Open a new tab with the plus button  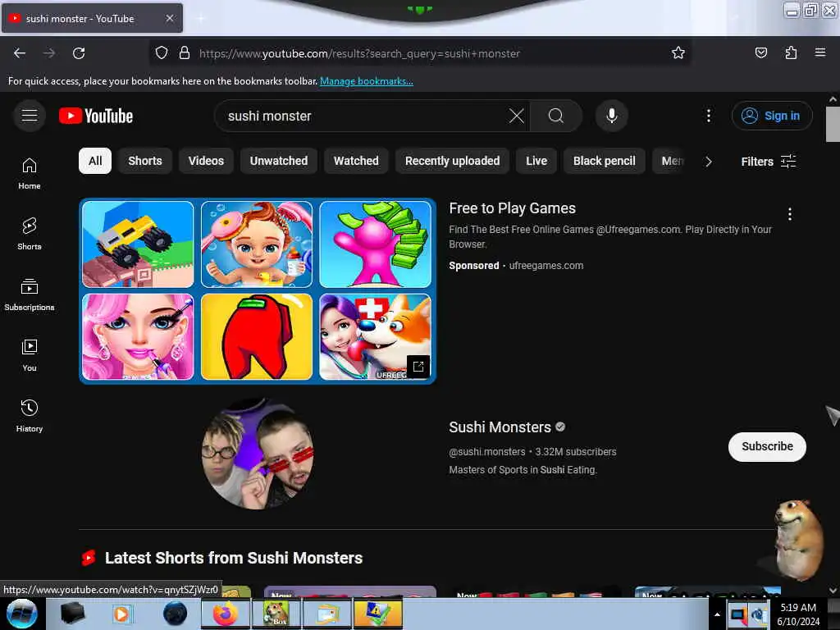201,18
